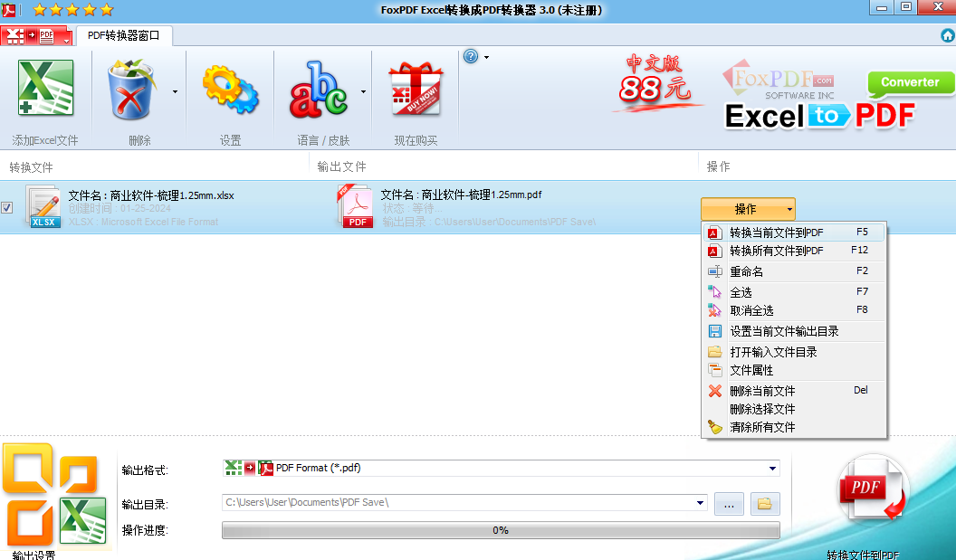Click the 转换文件到PDF label button
Viewport: 956px width, 560px height.
(863, 554)
